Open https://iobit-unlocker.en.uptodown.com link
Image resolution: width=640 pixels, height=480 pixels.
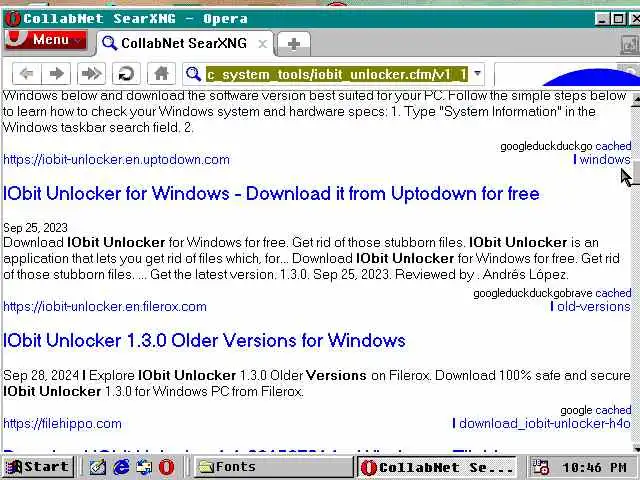click(x=116, y=160)
